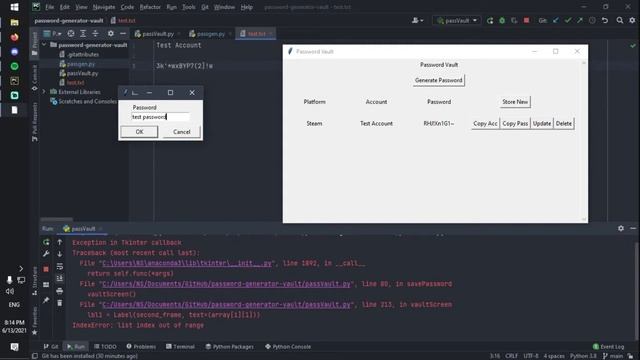Focus the Password dialog text field
640x360 pixels.
click(x=160, y=117)
